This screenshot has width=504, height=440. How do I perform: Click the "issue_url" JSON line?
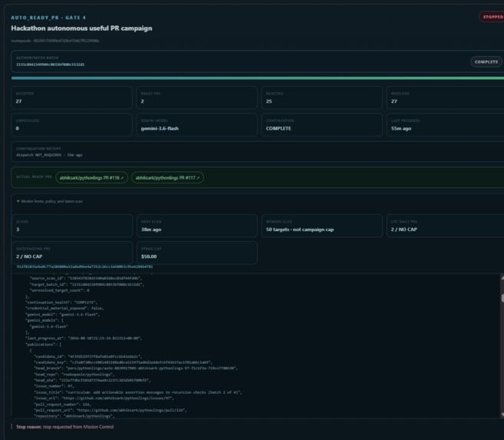coord(104,399)
